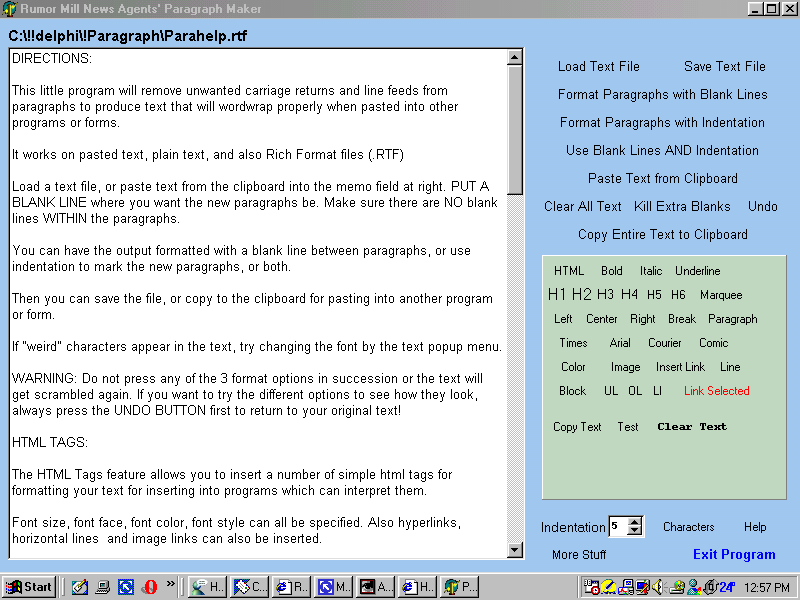The image size is (800, 600).
Task: Click Clear All Text
Action: (x=583, y=207)
